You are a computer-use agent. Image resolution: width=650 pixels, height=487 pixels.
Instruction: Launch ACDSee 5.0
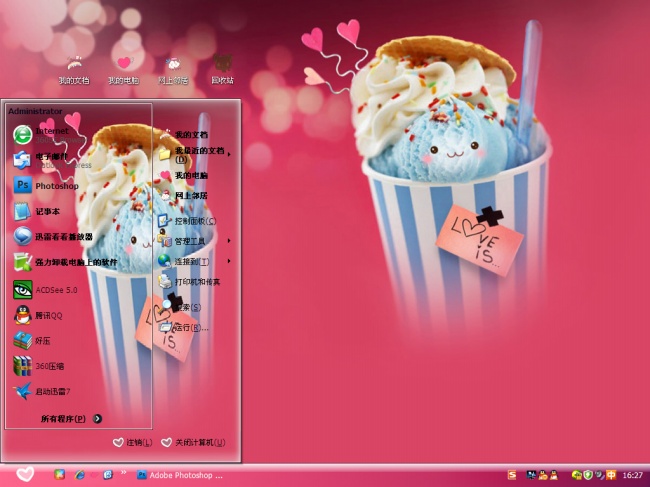coord(45,290)
